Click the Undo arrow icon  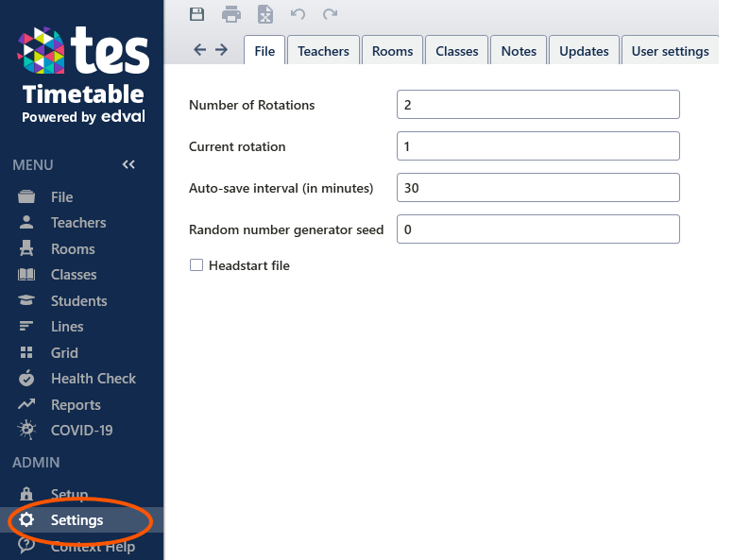coord(298,14)
